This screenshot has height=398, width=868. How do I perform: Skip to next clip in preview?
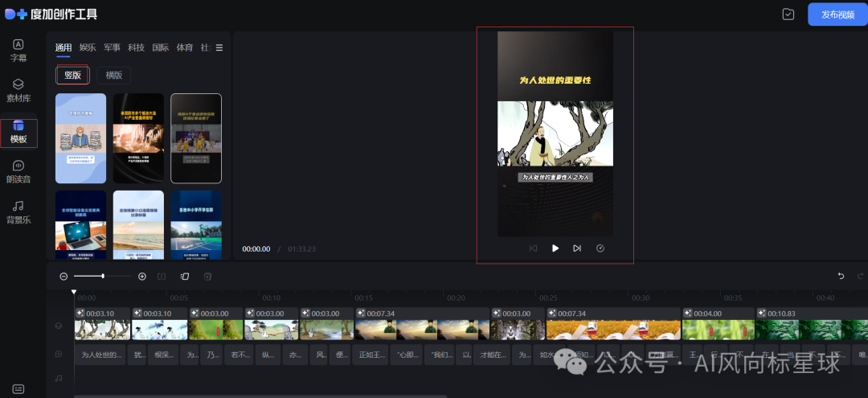coord(577,248)
